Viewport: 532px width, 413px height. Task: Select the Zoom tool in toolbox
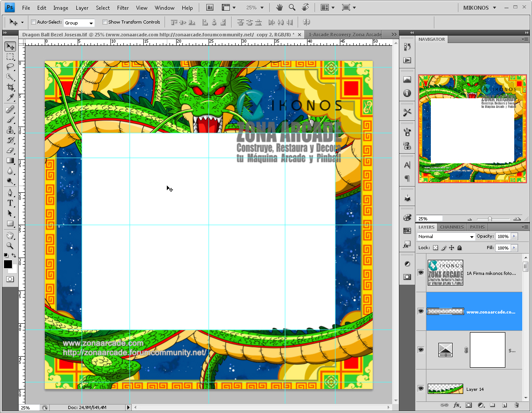[10, 246]
